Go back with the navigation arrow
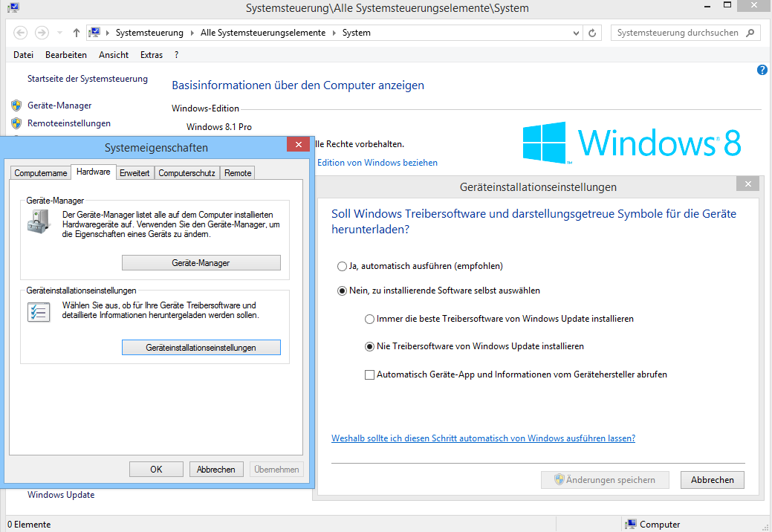 click(20, 33)
